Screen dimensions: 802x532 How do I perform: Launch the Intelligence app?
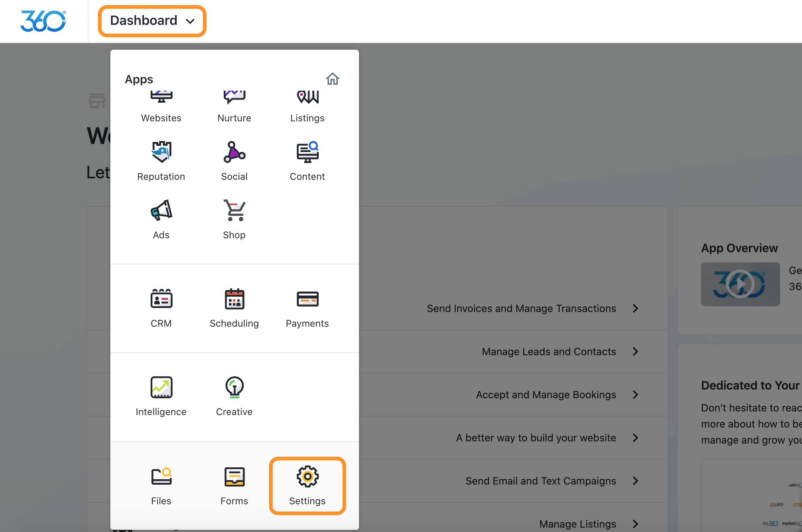pyautogui.click(x=161, y=387)
